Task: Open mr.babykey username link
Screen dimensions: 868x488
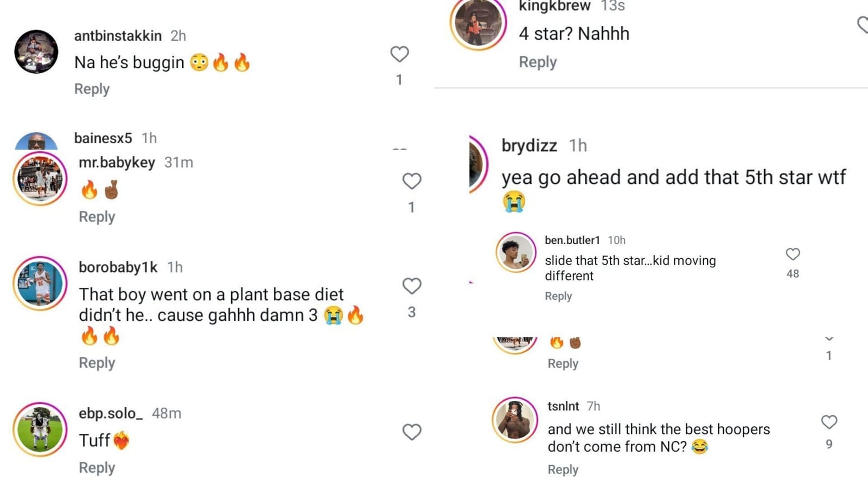Action: [x=117, y=163]
